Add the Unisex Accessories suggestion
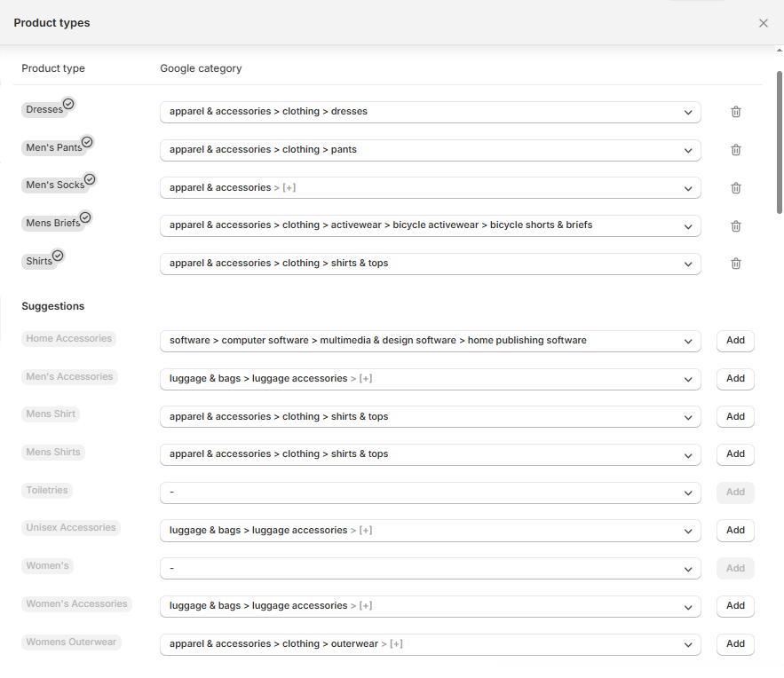 pos(735,530)
